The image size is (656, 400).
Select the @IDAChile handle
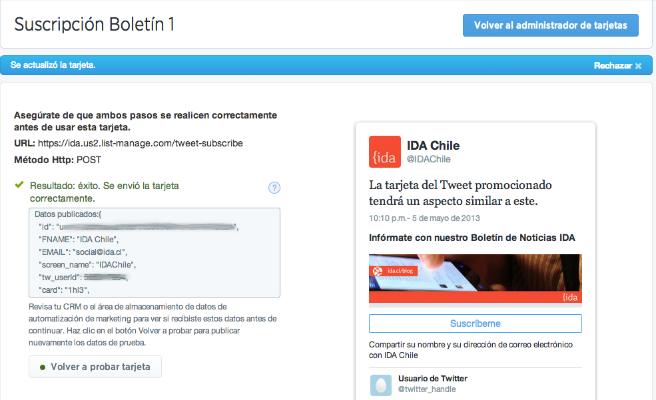click(x=429, y=159)
